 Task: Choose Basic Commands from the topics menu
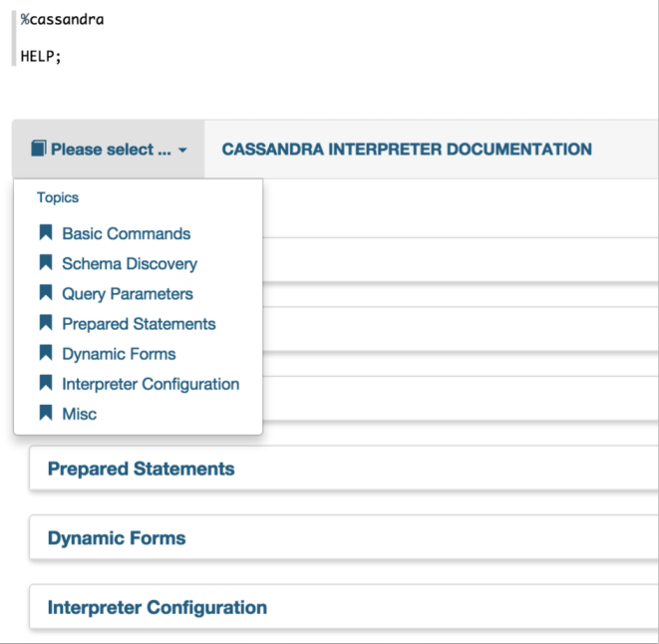126,234
